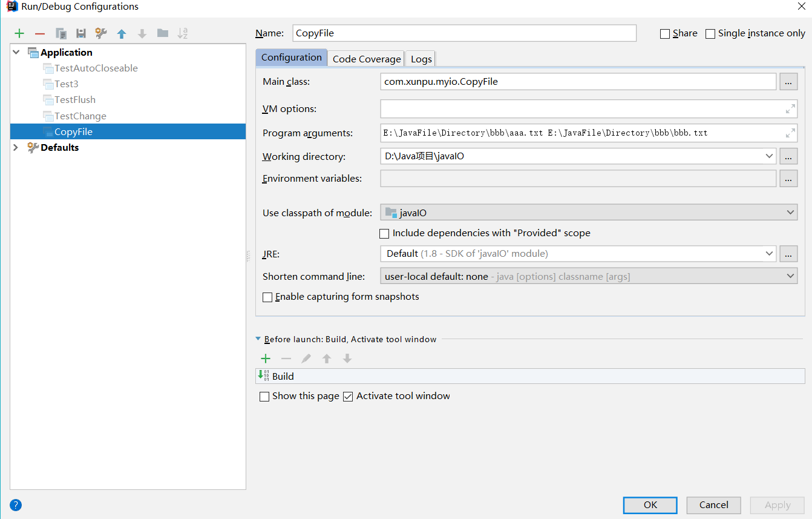Open the JRE dropdown
This screenshot has width=812, height=519.
[769, 254]
